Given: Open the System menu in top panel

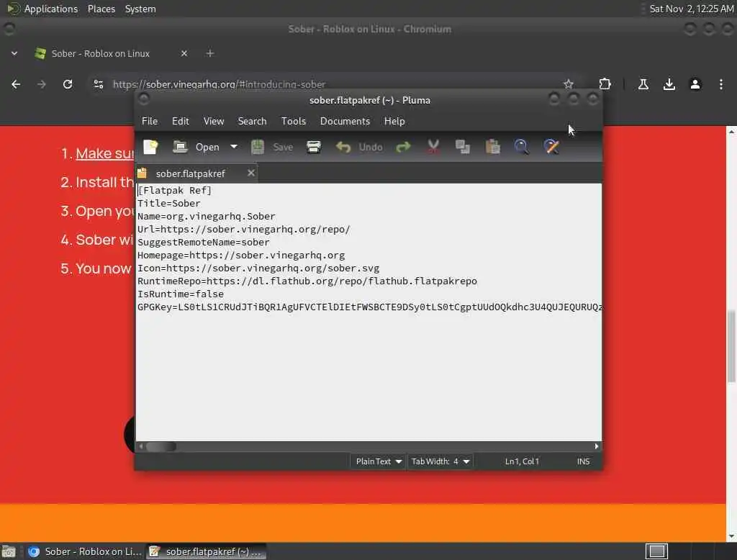Looking at the screenshot, I should pos(140,9).
